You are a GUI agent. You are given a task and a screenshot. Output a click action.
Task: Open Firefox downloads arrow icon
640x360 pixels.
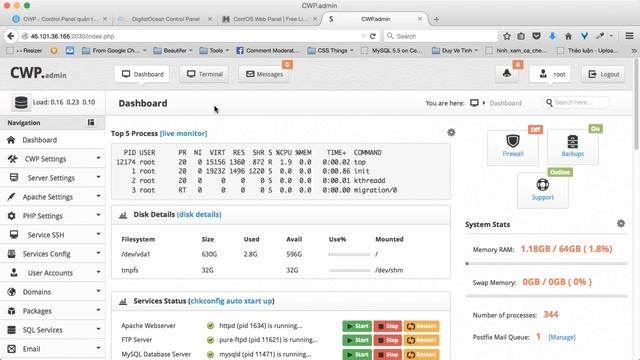[x=552, y=36]
